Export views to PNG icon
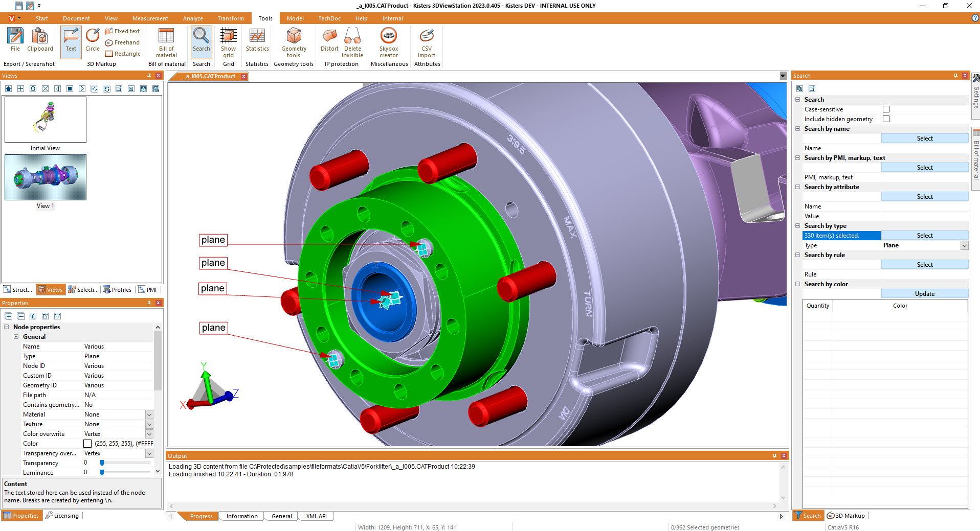 (x=155, y=89)
